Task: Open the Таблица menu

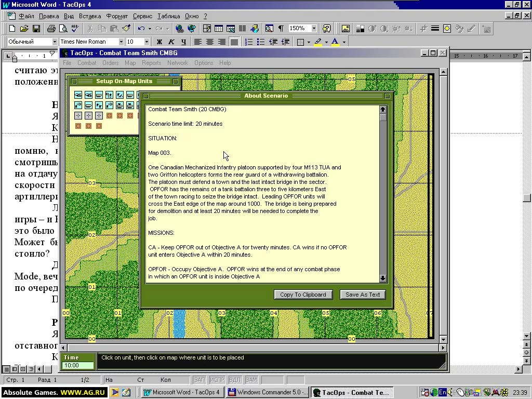Action: tap(169, 16)
